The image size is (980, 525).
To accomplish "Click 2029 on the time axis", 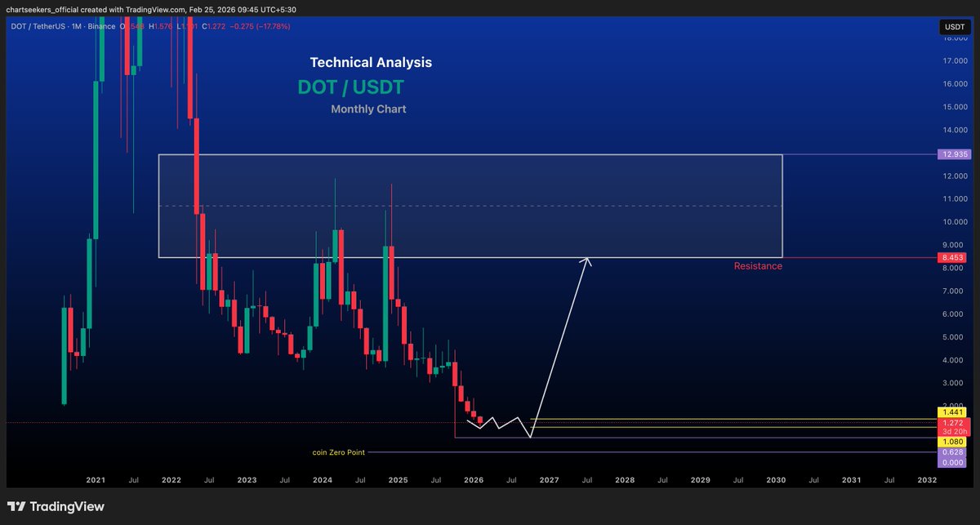I will tap(700, 481).
